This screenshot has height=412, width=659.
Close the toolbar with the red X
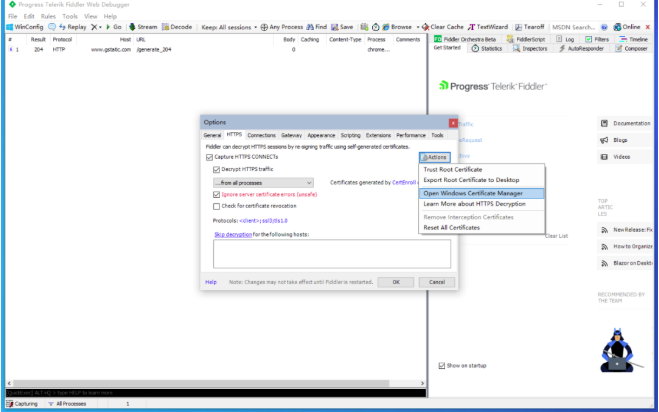point(648,27)
